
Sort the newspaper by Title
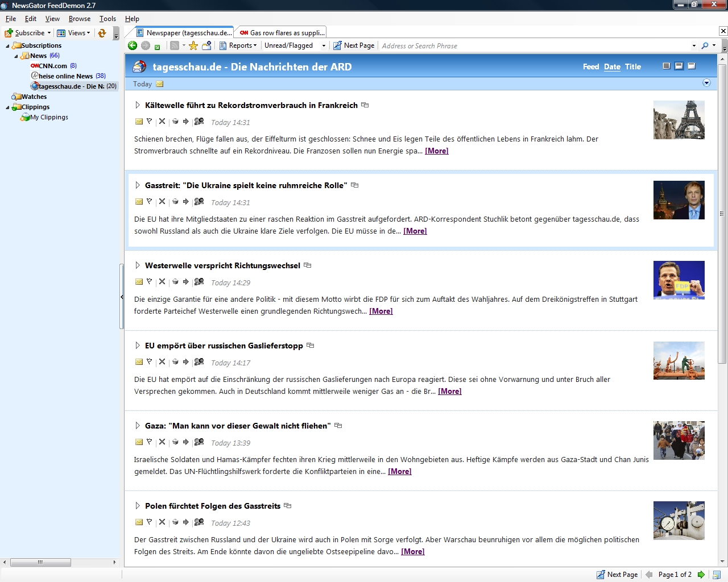(x=632, y=66)
